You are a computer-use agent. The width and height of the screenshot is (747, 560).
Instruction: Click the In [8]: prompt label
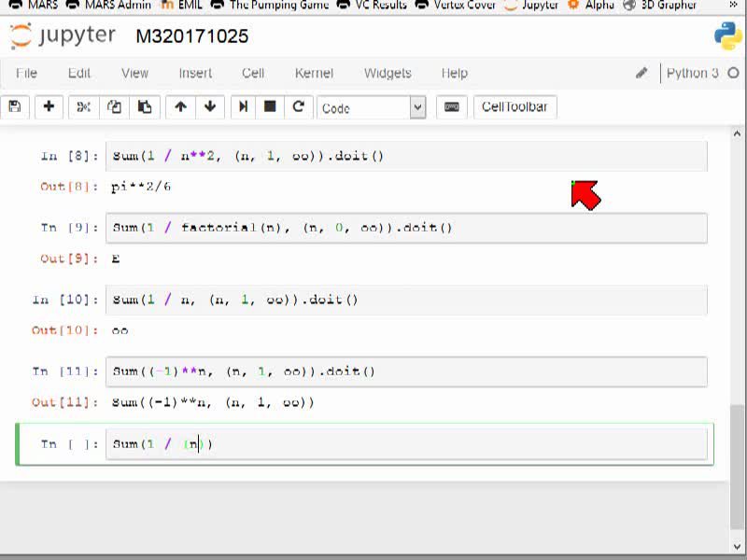69,156
